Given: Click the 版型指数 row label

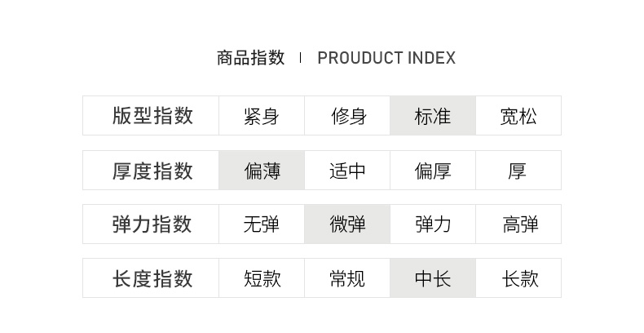Looking at the screenshot, I should point(152,116).
